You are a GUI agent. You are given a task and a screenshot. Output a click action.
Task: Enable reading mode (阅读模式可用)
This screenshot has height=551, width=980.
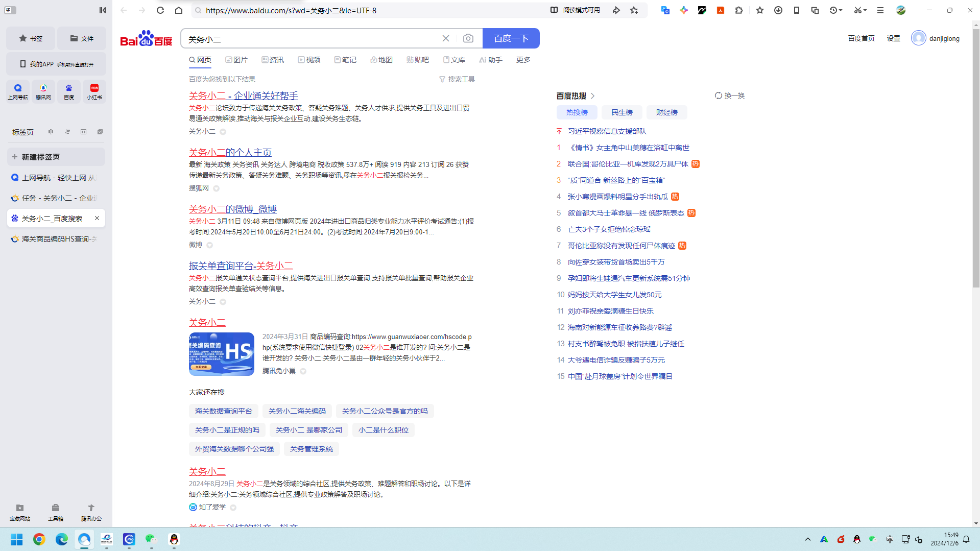(576, 10)
